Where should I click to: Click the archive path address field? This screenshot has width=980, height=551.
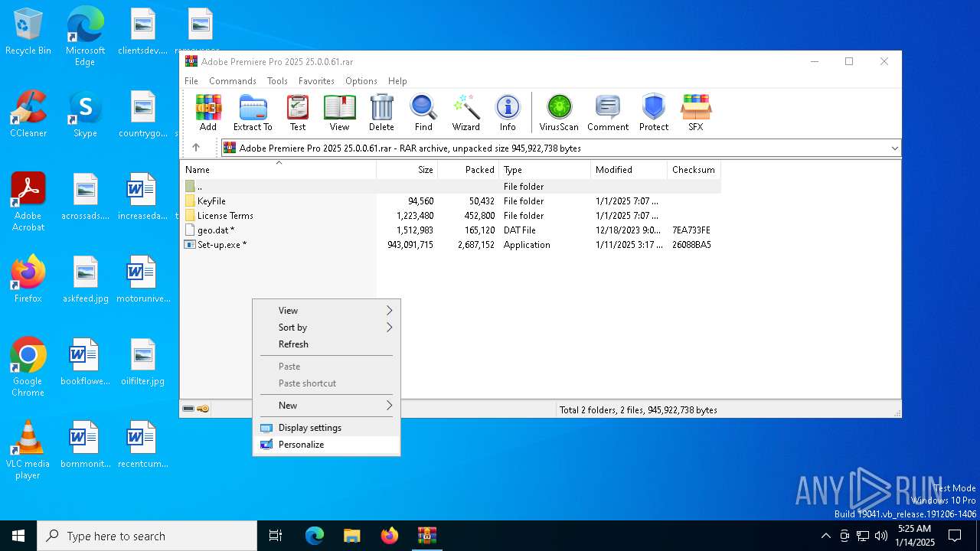(x=560, y=148)
